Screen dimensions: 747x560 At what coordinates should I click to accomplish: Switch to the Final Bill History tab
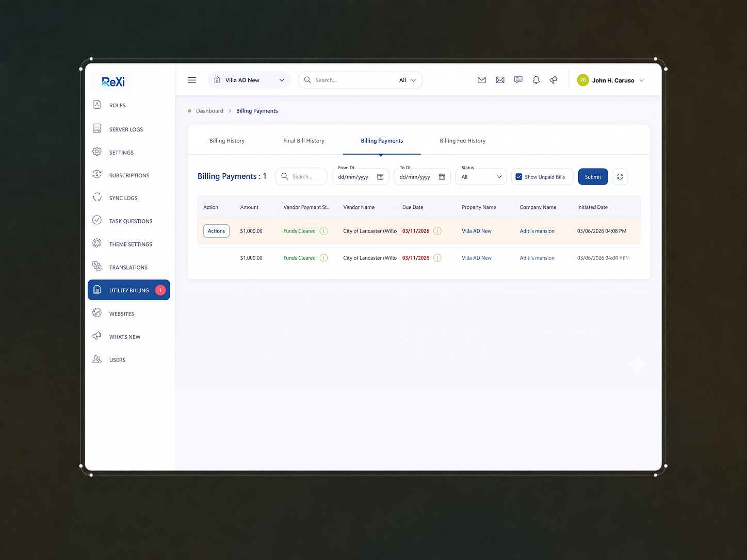tap(304, 141)
